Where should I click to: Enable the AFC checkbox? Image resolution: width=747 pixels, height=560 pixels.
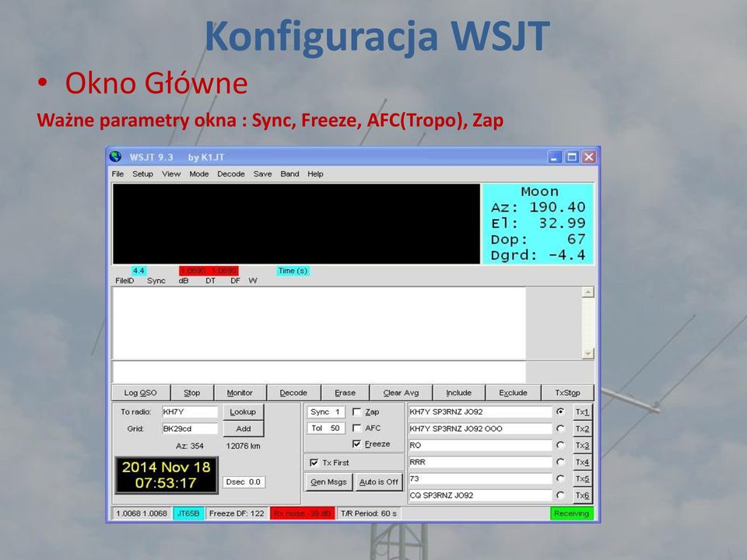click(x=356, y=428)
